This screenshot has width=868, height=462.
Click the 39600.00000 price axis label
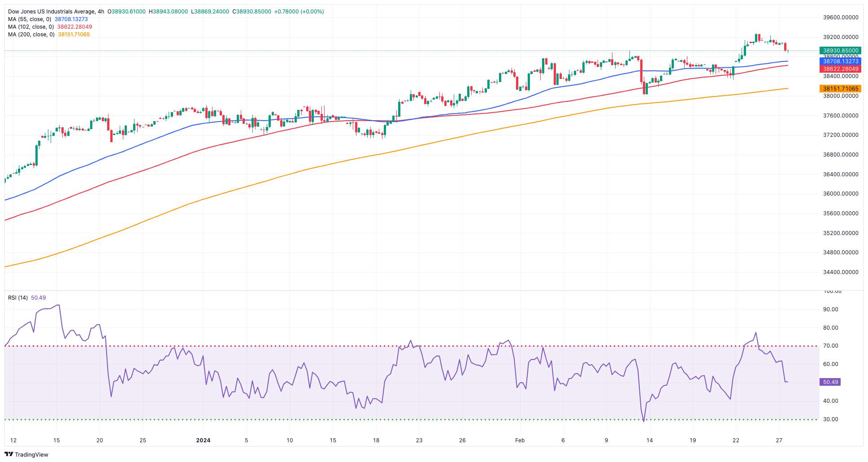coord(841,17)
